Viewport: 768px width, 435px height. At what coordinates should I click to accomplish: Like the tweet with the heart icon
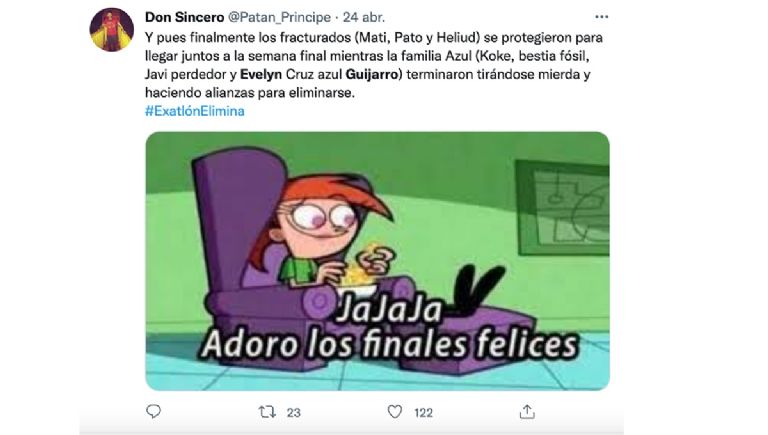pyautogui.click(x=395, y=412)
